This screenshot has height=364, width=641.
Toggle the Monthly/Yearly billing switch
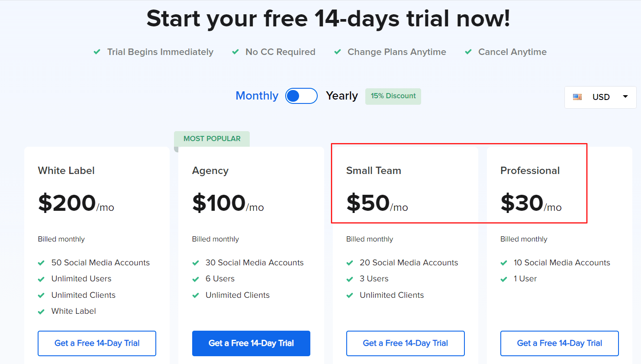pos(301,96)
